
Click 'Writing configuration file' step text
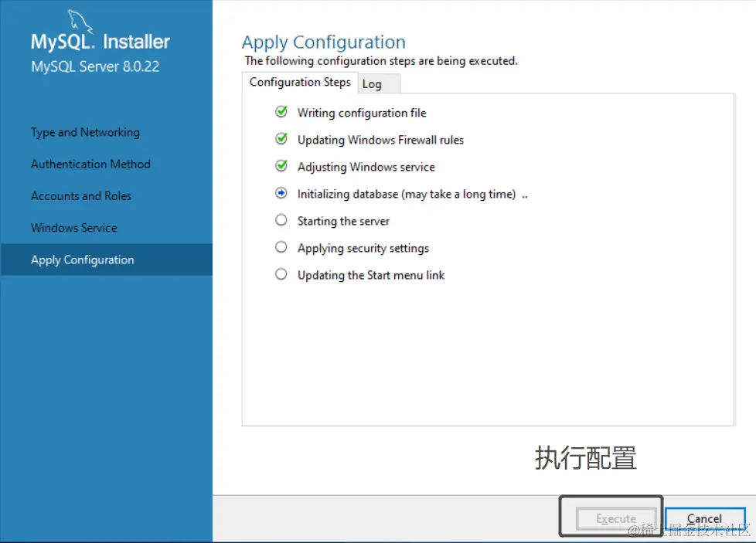pos(362,113)
